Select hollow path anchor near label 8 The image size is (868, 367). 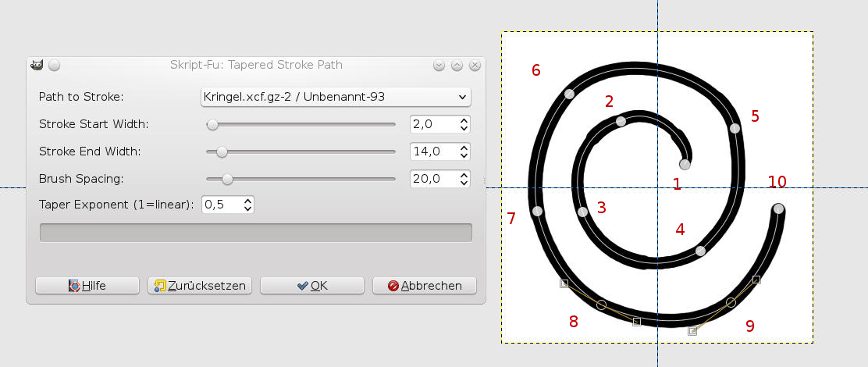point(602,305)
